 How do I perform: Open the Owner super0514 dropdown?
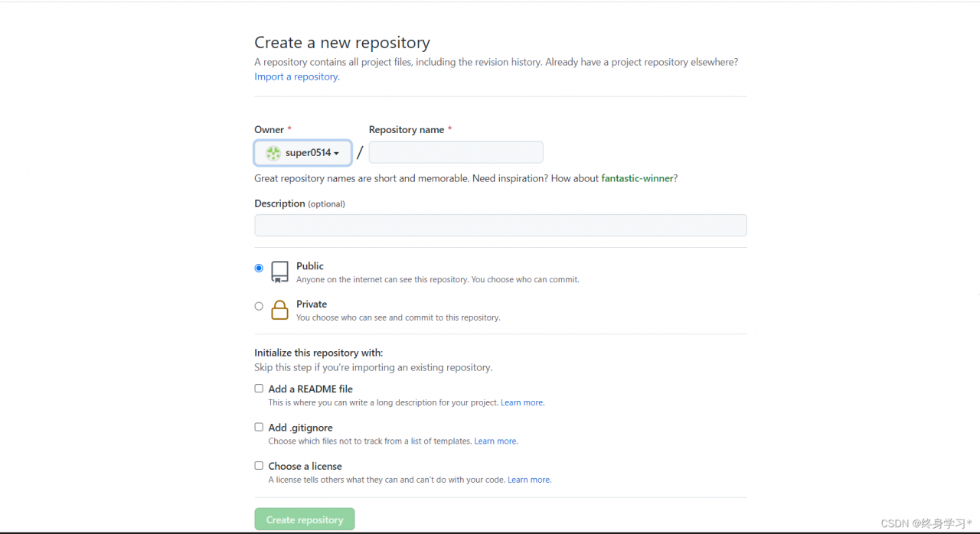tap(303, 153)
